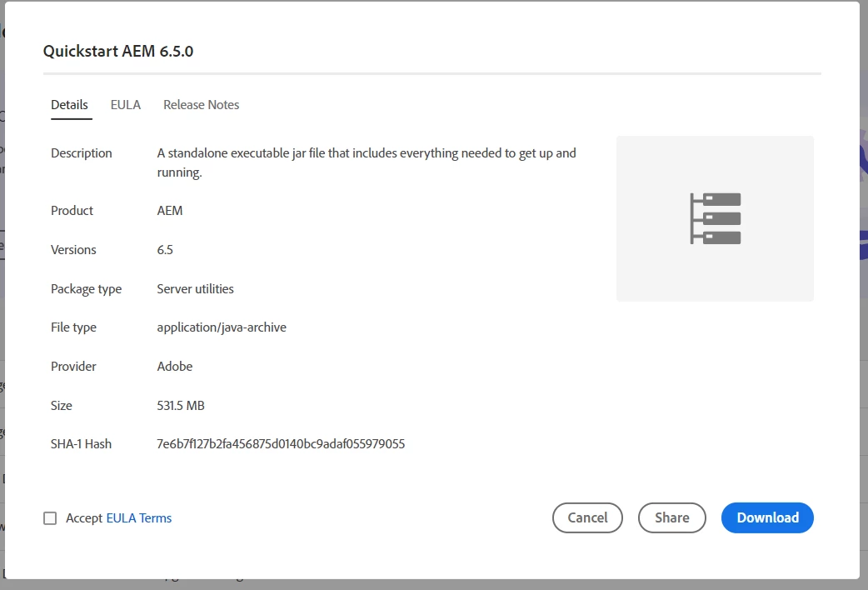
Task: Click the Share button
Action: tap(672, 518)
